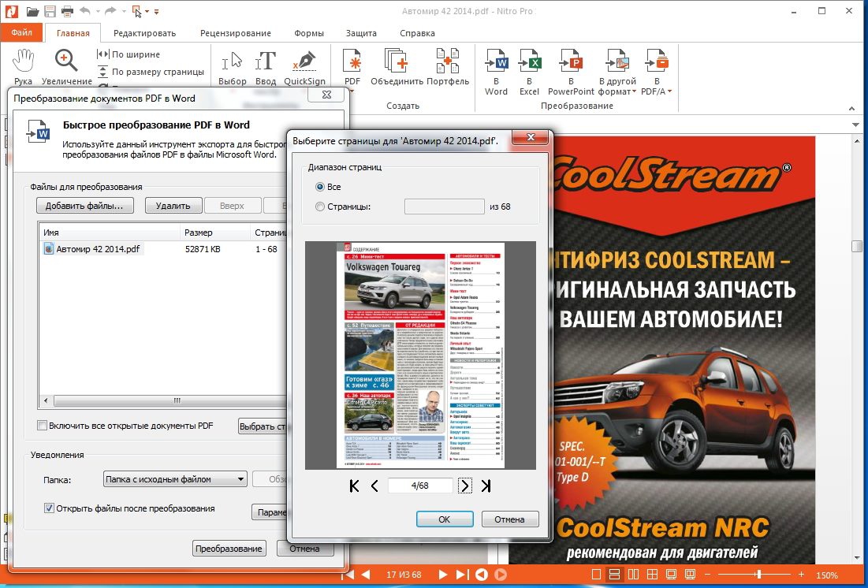
Task: Click the contents page preview thumbnail
Action: 421,355
